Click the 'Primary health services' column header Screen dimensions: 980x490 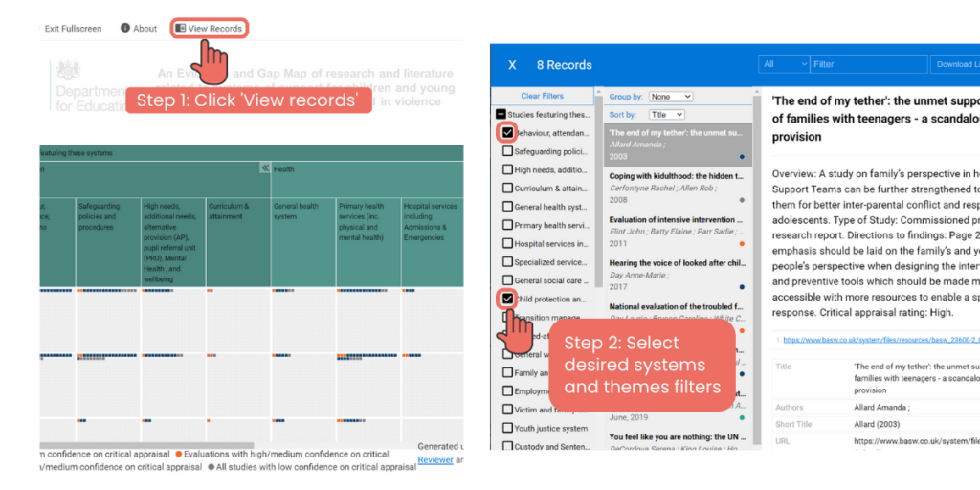click(x=368, y=242)
